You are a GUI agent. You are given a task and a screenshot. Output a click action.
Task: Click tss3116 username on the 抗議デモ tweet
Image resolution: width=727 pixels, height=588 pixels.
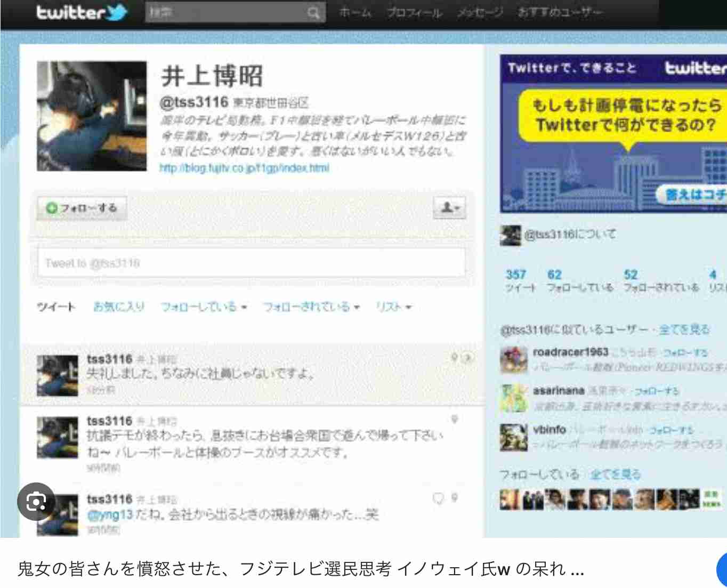pos(109,421)
